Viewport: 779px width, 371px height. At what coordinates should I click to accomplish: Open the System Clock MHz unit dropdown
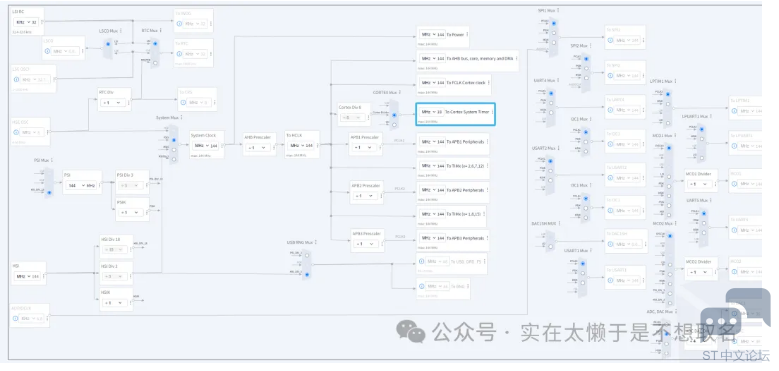[x=201, y=146]
